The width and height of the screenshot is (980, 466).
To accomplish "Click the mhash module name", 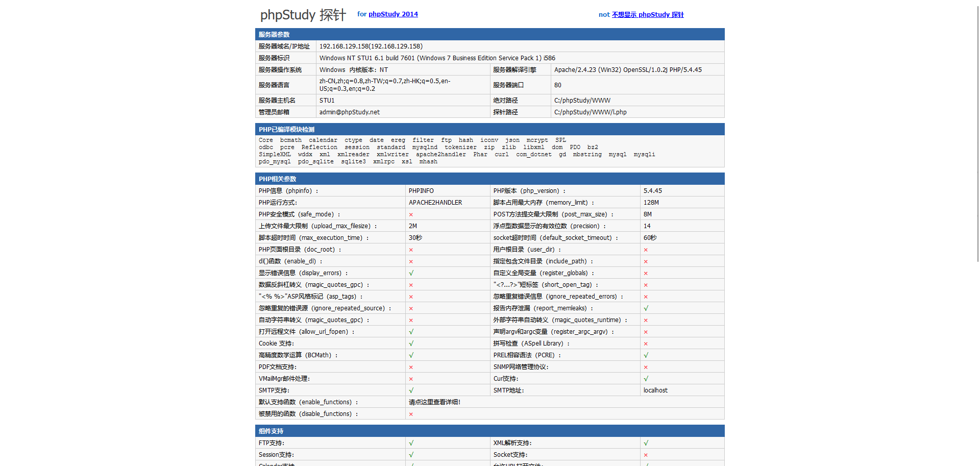I will coord(428,162).
